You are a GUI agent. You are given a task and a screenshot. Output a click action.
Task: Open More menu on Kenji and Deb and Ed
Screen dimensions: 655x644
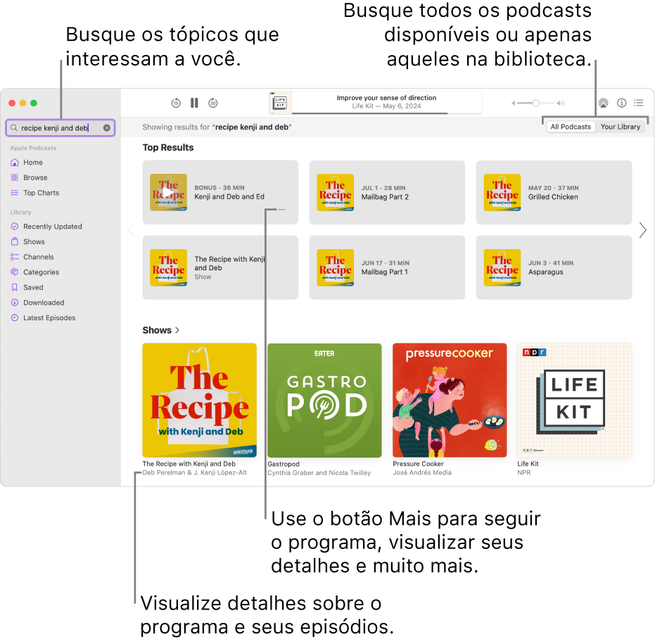click(x=282, y=209)
